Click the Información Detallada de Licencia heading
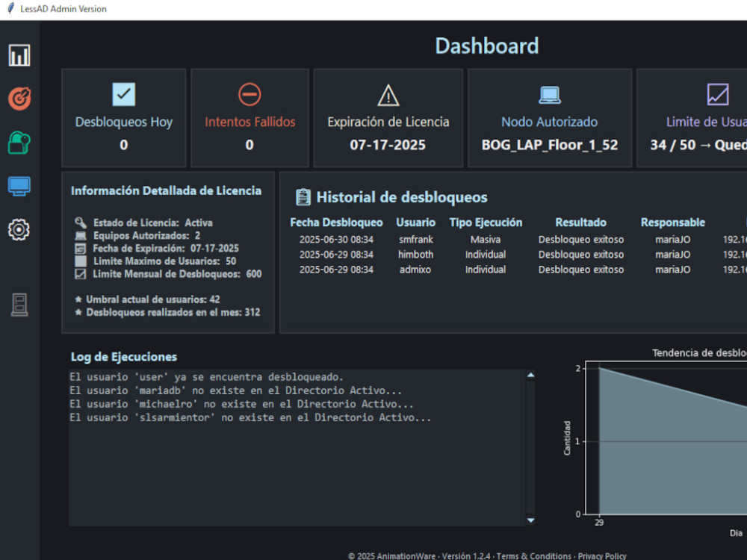 (167, 190)
